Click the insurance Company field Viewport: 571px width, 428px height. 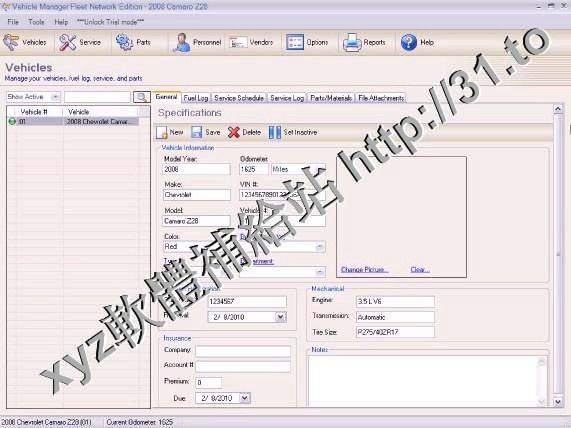click(243, 351)
